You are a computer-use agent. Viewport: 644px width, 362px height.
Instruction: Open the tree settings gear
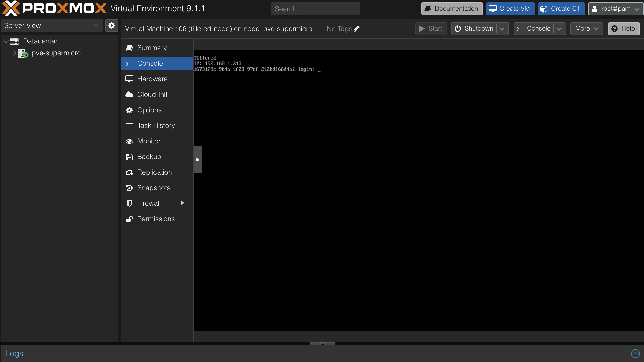click(112, 25)
